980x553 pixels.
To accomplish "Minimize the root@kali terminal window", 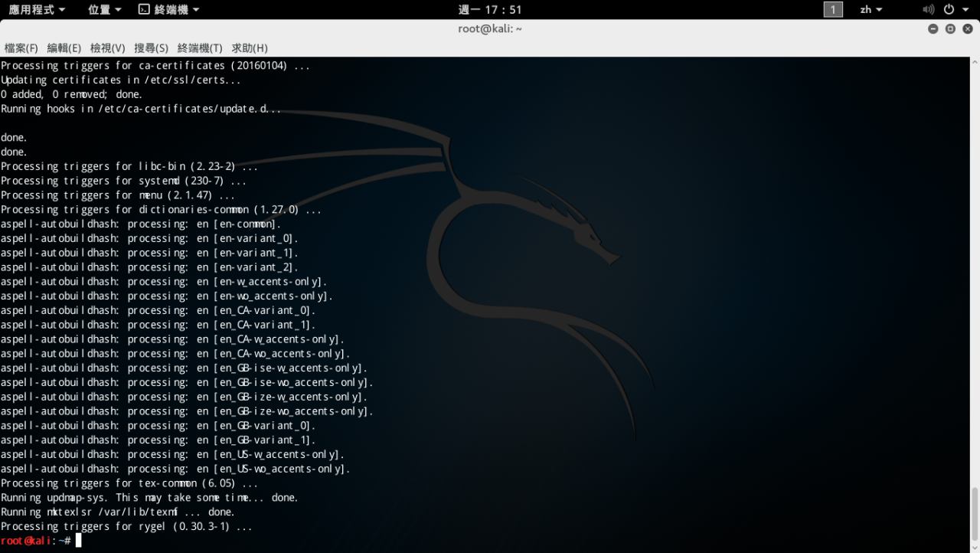I will pyautogui.click(x=933, y=29).
